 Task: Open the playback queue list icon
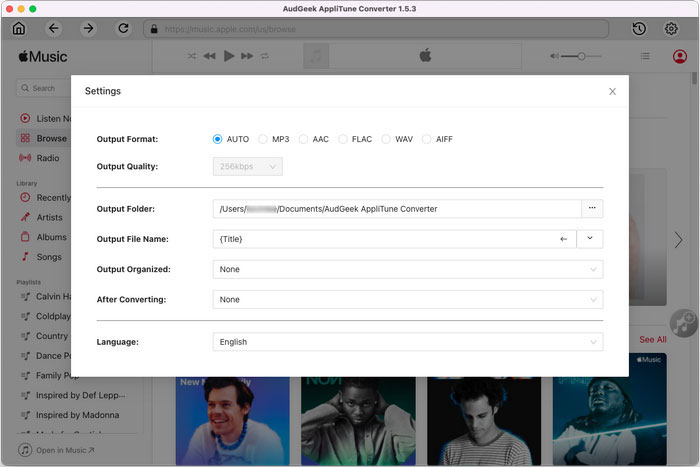(x=645, y=56)
